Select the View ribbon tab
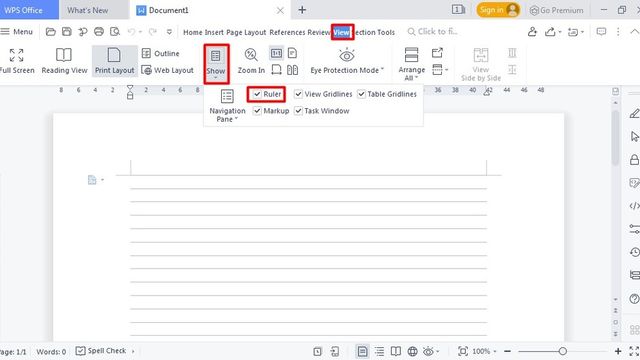The width and height of the screenshot is (640, 360). point(342,32)
